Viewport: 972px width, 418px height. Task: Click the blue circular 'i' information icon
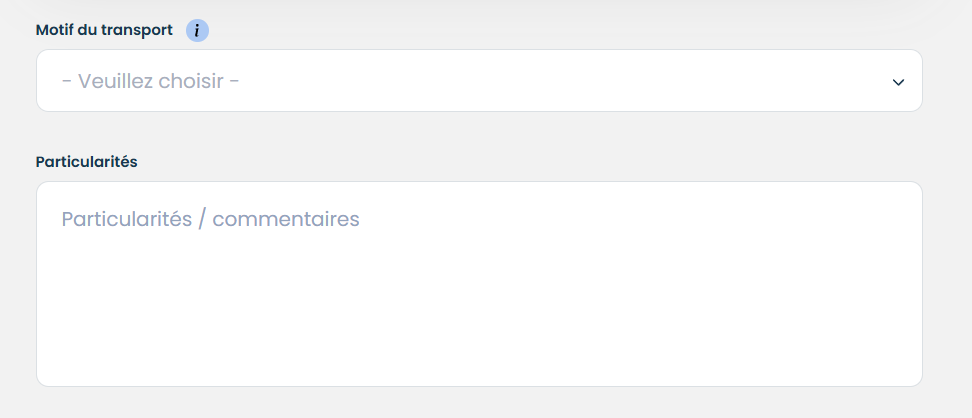pyautogui.click(x=197, y=30)
